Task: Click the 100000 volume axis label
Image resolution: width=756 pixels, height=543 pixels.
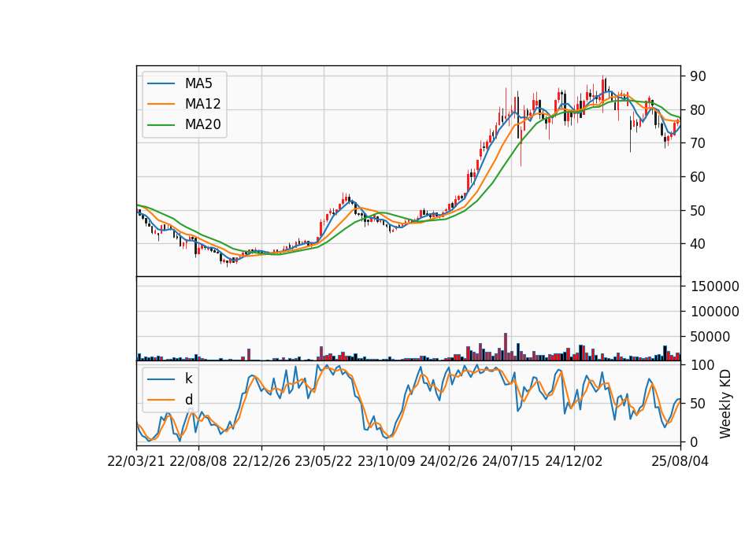Action: (x=715, y=312)
